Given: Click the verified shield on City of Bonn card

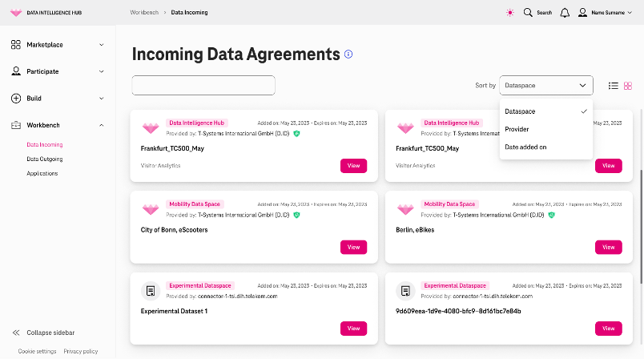Looking at the screenshot, I should tap(296, 215).
